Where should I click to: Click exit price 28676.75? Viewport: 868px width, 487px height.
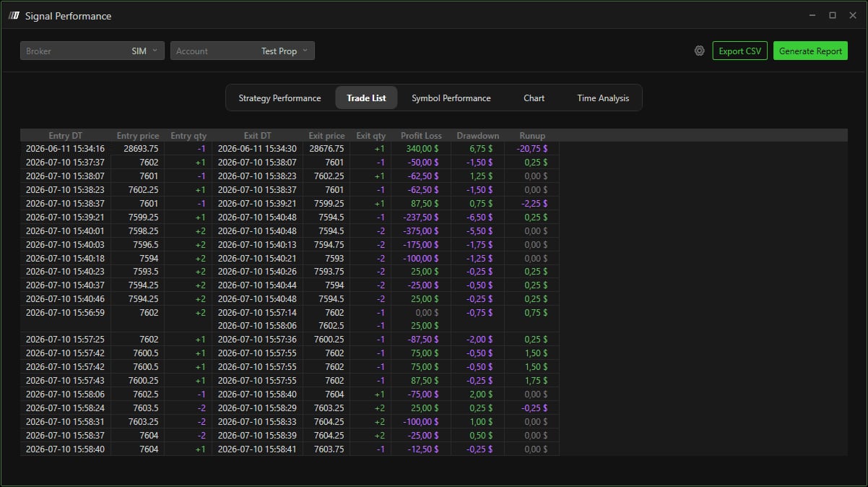pos(326,148)
